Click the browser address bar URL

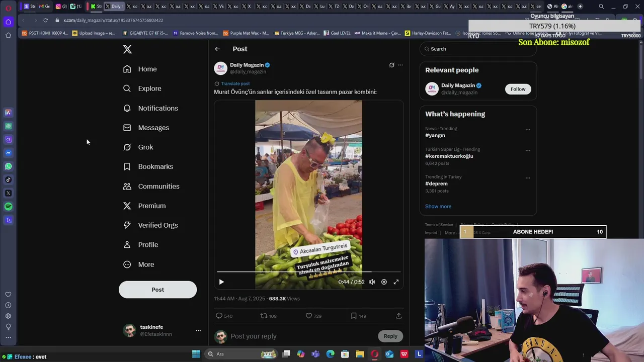(113, 20)
